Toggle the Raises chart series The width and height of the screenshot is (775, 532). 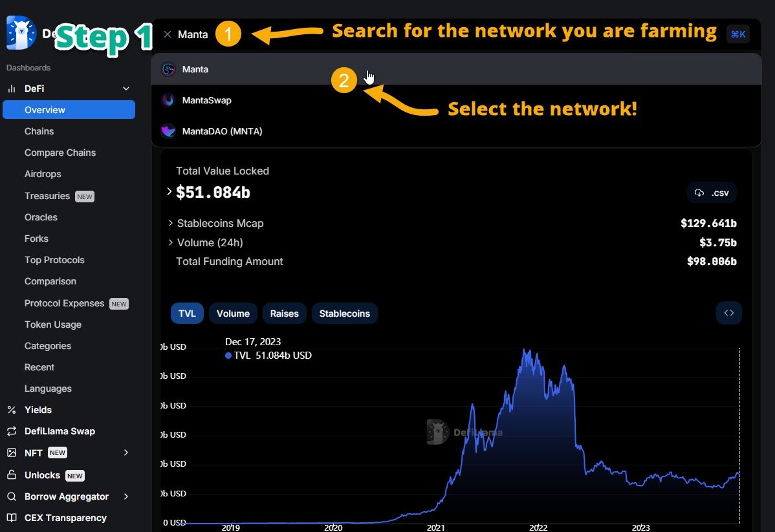pyautogui.click(x=284, y=314)
